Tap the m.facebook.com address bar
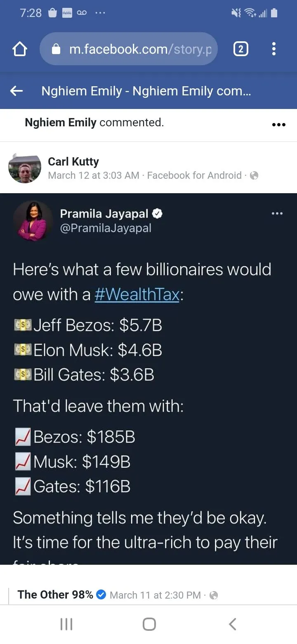Image resolution: width=297 pixels, height=644 pixels. pos(140,50)
